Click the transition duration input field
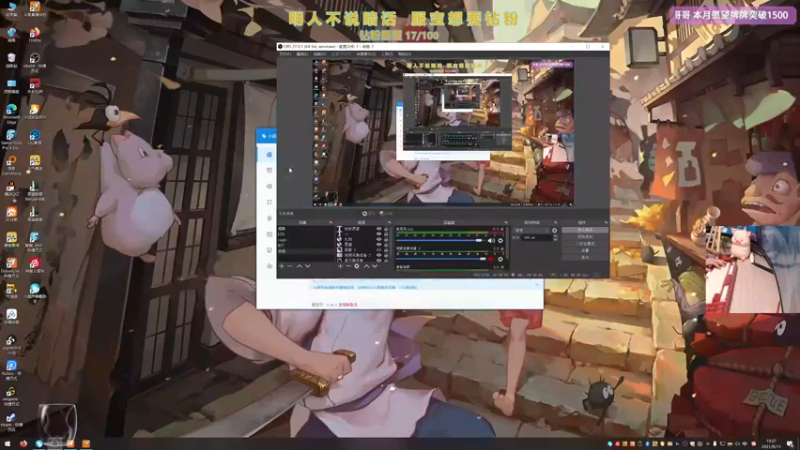 pyautogui.click(x=537, y=237)
